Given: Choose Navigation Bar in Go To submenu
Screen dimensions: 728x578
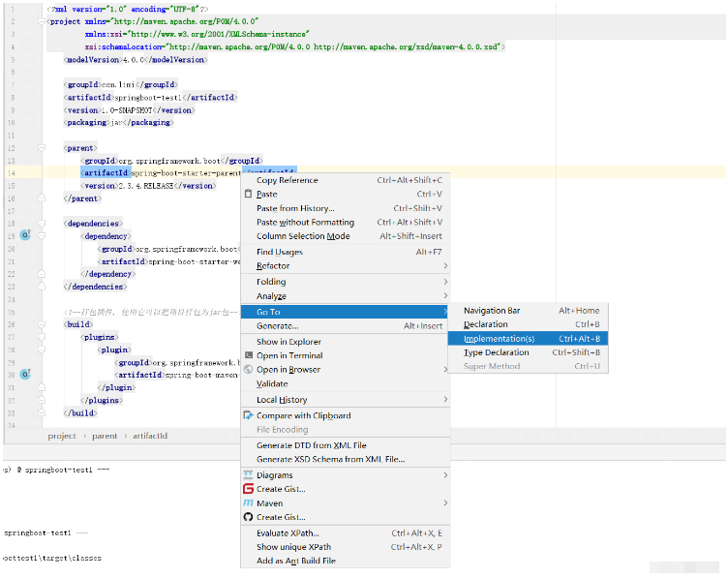Looking at the screenshot, I should [x=528, y=311].
